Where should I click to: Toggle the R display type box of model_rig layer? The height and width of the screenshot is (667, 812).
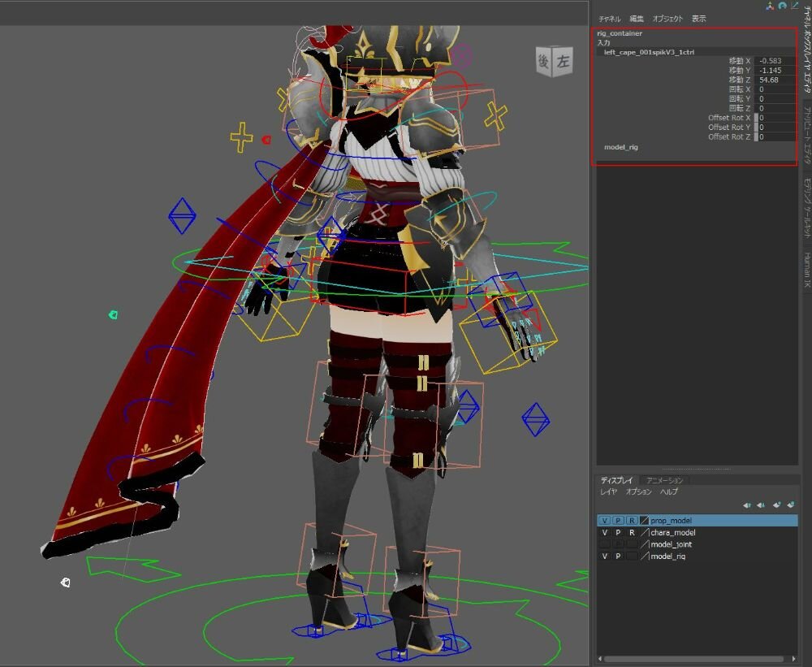pos(632,557)
